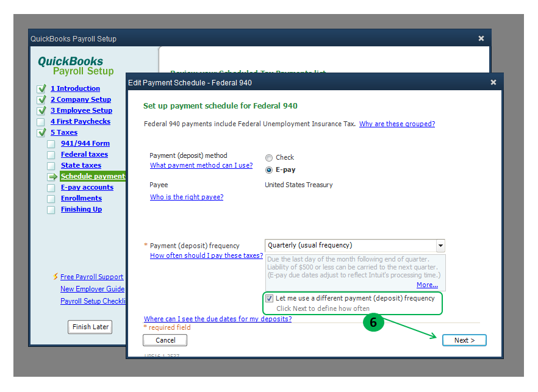
Task: Open the Free Payroll Support link
Action: click(x=91, y=277)
